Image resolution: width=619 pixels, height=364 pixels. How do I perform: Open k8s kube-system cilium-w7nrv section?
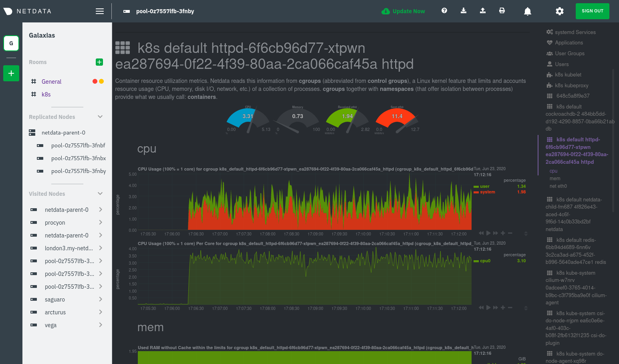[576, 288]
